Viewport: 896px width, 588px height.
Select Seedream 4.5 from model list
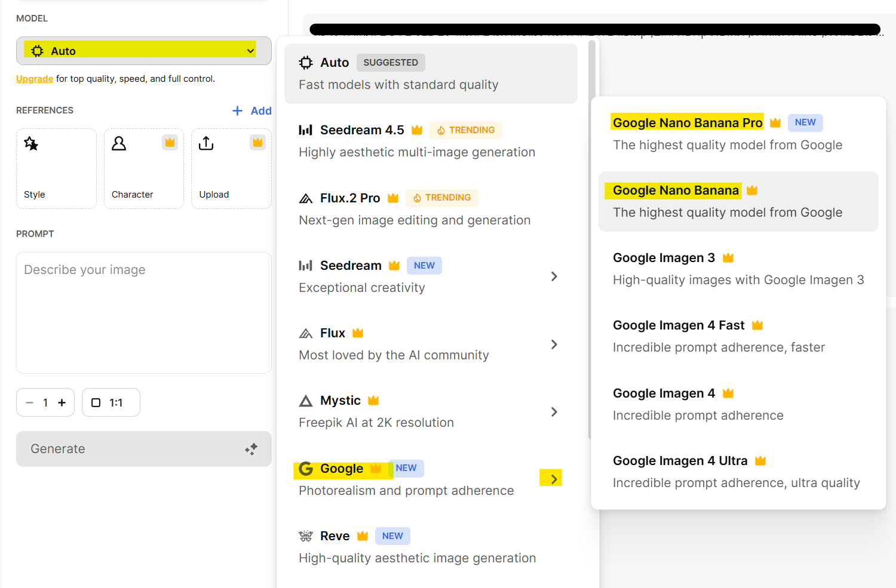point(362,130)
